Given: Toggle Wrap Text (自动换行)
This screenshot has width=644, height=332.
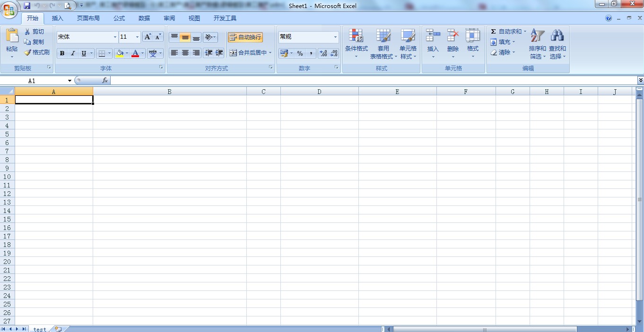Looking at the screenshot, I should tap(245, 37).
